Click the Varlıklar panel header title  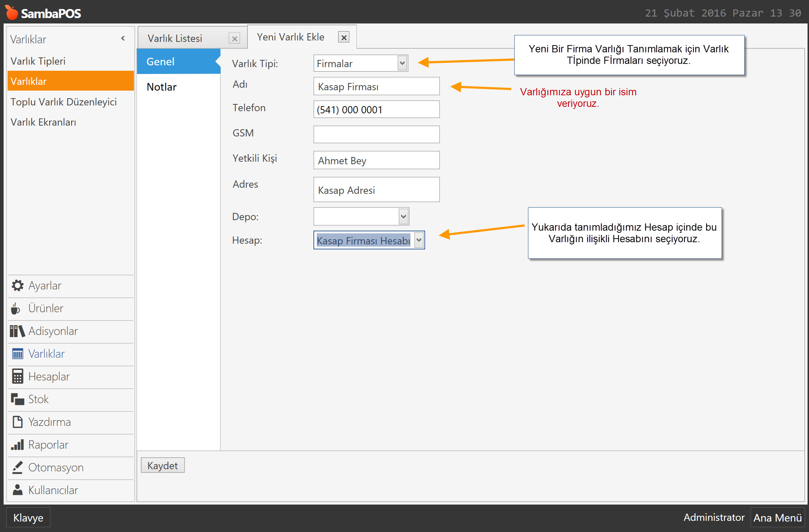pos(28,39)
